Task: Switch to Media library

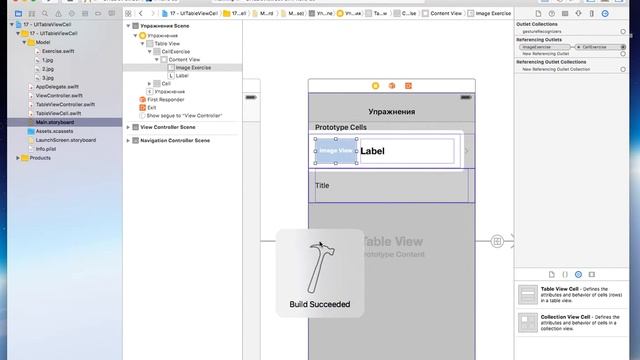Action: 592,274
